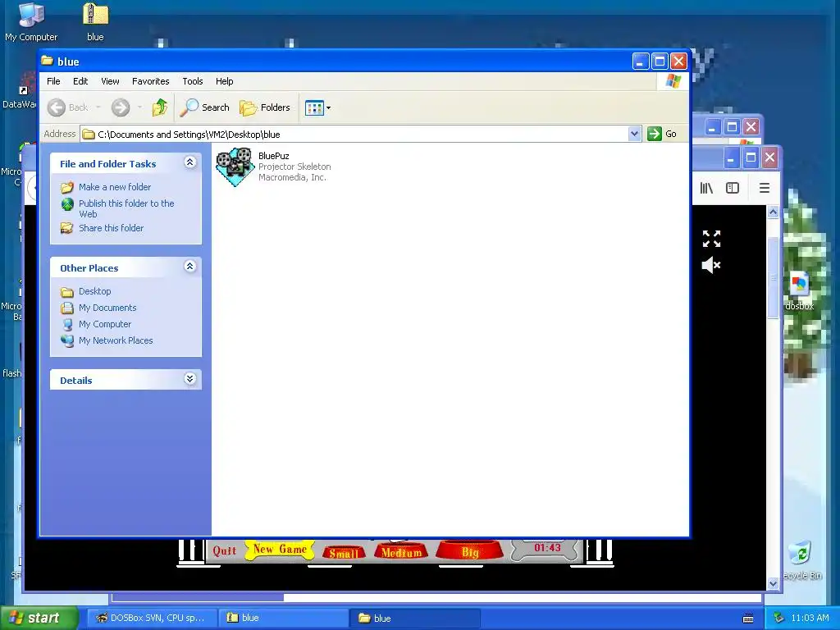Click the keyboard tray icon on taskbar

[748, 619]
